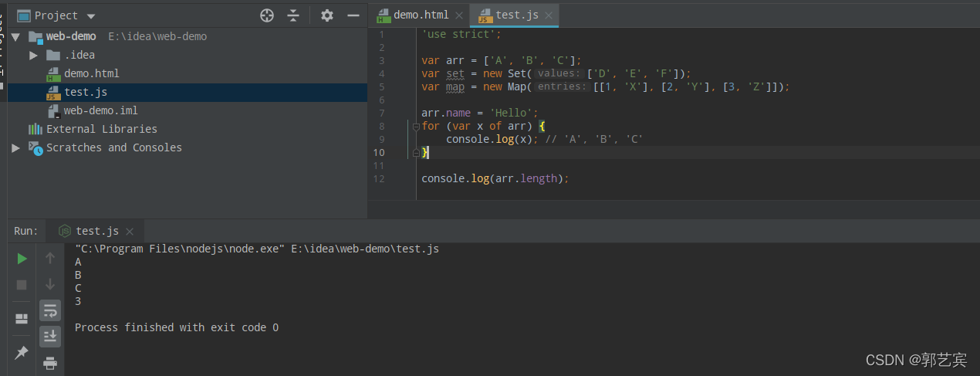Click the "entries:" parameter hint in line 5
980x376 pixels.
(562, 87)
